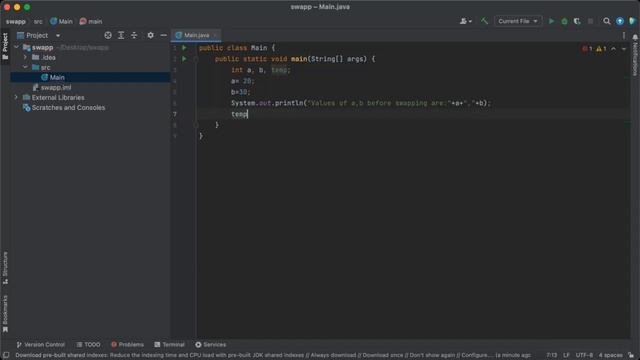The image size is (640, 360).
Task: Toggle the Project tool window side tab
Action: [x=5, y=46]
